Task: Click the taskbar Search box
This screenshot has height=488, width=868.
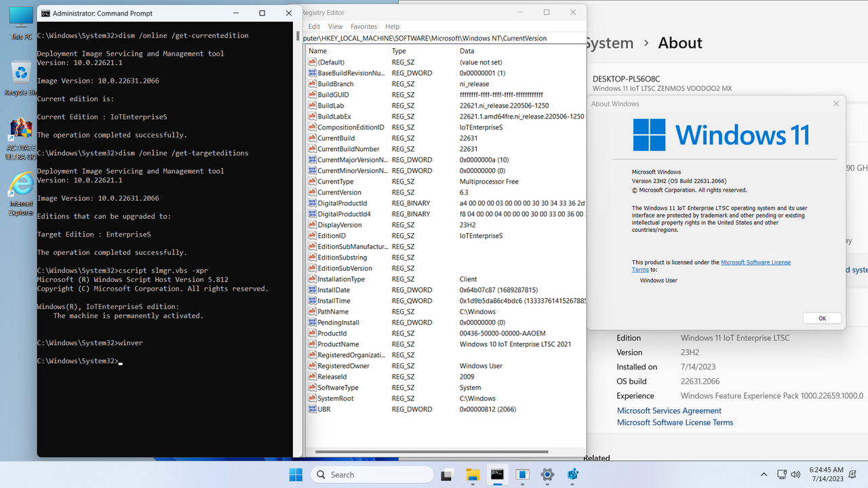Action: click(372, 474)
